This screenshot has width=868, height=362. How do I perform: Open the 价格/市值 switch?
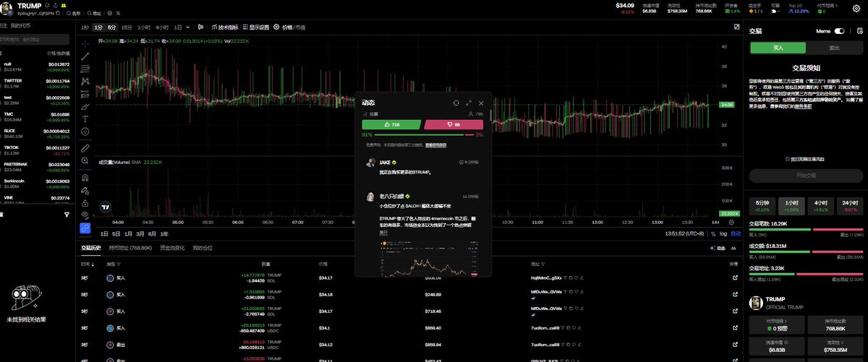click(293, 27)
